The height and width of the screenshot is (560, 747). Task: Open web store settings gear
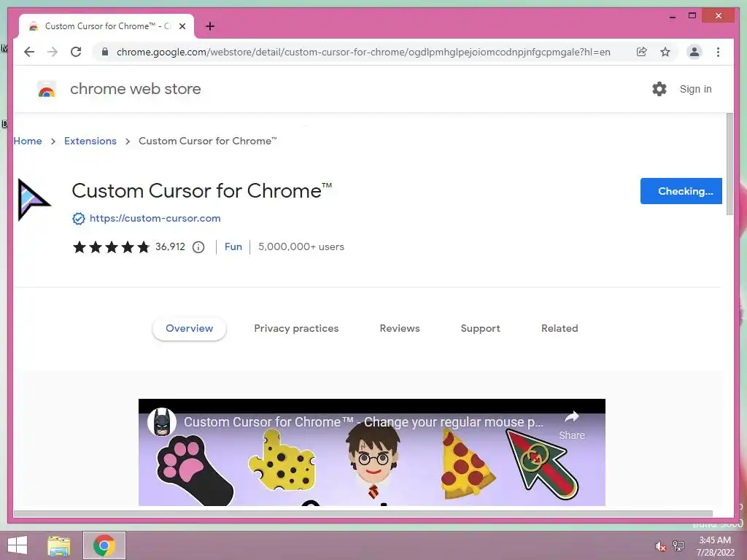[659, 89]
